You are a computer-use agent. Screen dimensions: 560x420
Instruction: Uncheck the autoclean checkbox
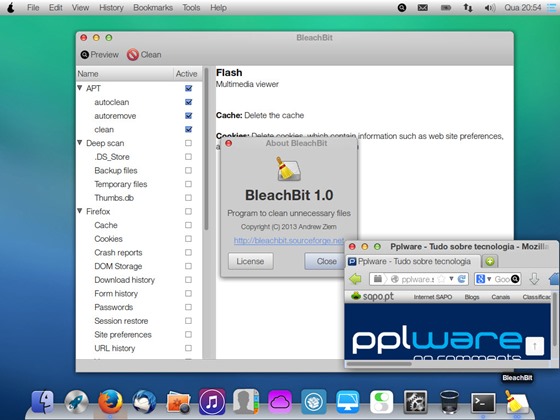[189, 102]
